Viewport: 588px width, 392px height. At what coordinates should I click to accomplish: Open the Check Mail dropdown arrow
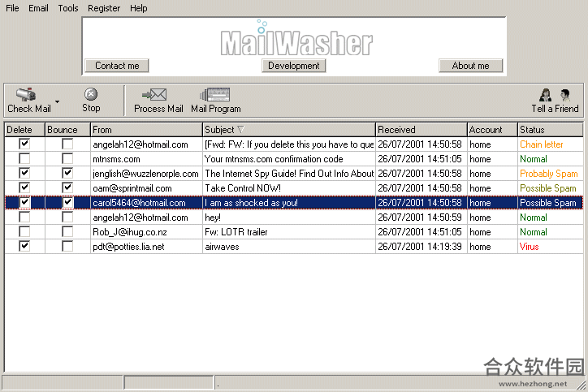[57, 101]
